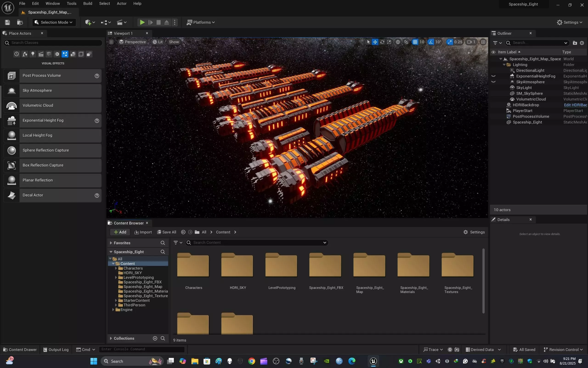Image resolution: width=588 pixels, height=368 pixels.
Task: Click the Search Classes input field
Action: tap(53, 43)
